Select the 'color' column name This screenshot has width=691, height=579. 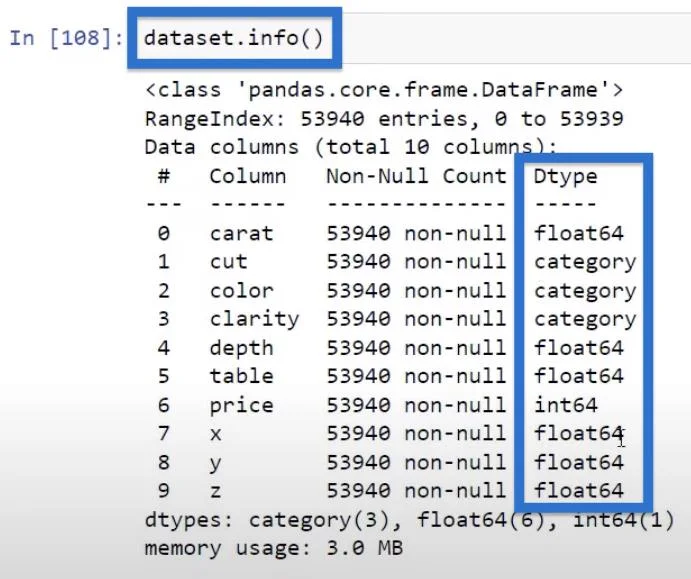pos(241,291)
